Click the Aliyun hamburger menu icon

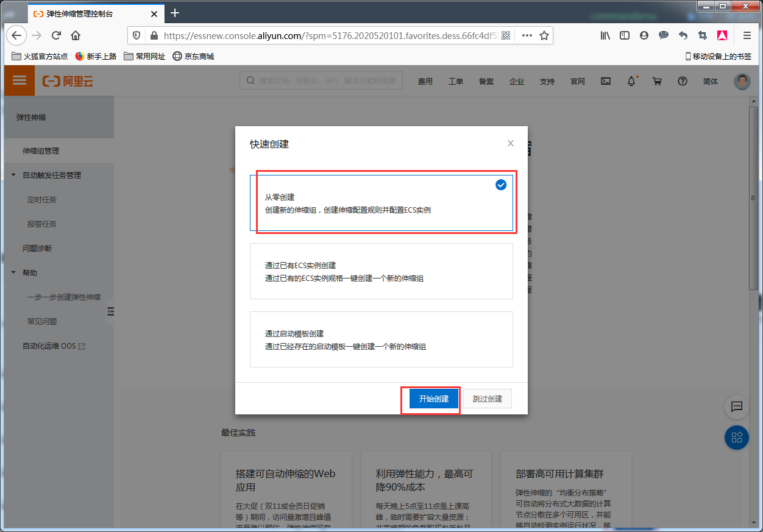[x=20, y=80]
